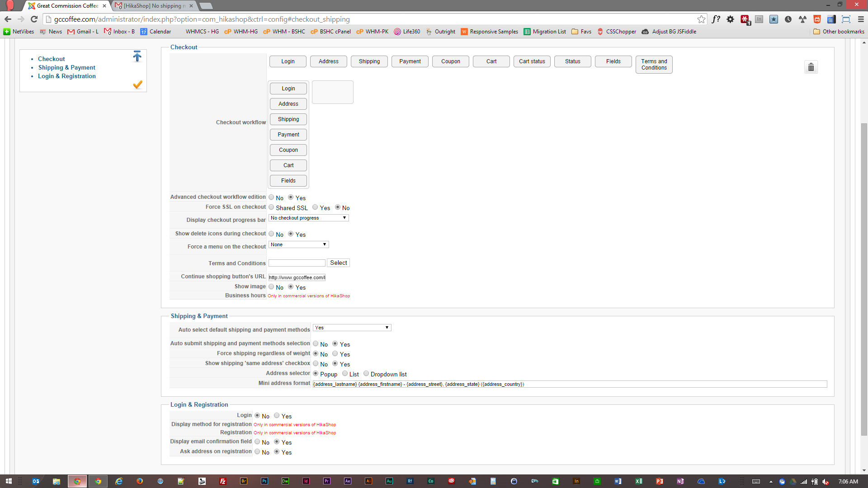The width and height of the screenshot is (868, 488).
Task: Click the blue up-arrow icon in sidebar
Action: click(x=137, y=56)
